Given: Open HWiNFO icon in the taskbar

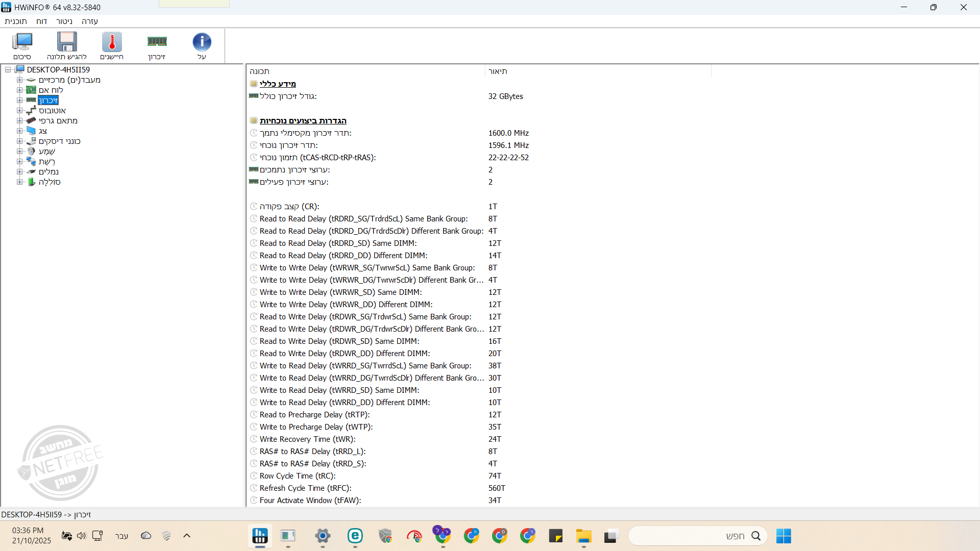Looking at the screenshot, I should point(260,536).
